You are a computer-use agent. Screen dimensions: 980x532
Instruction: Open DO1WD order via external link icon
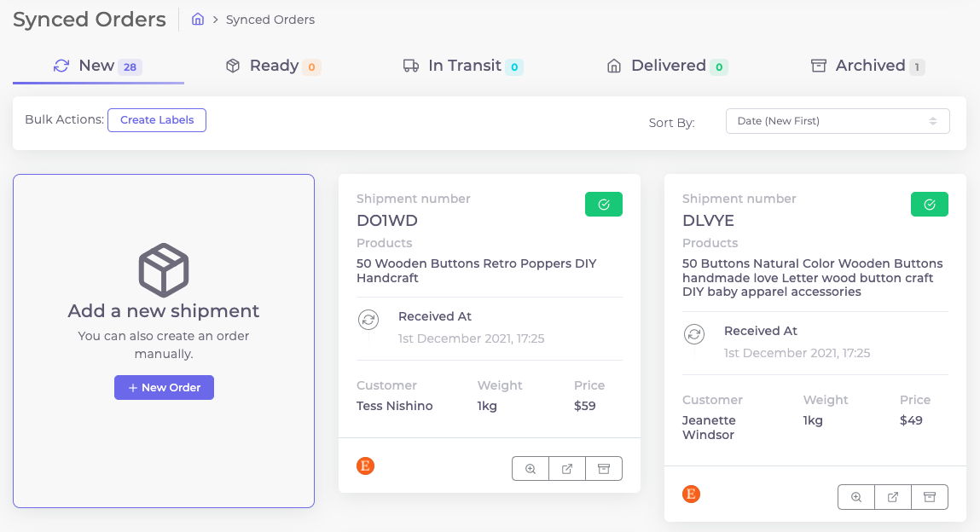[x=567, y=469]
